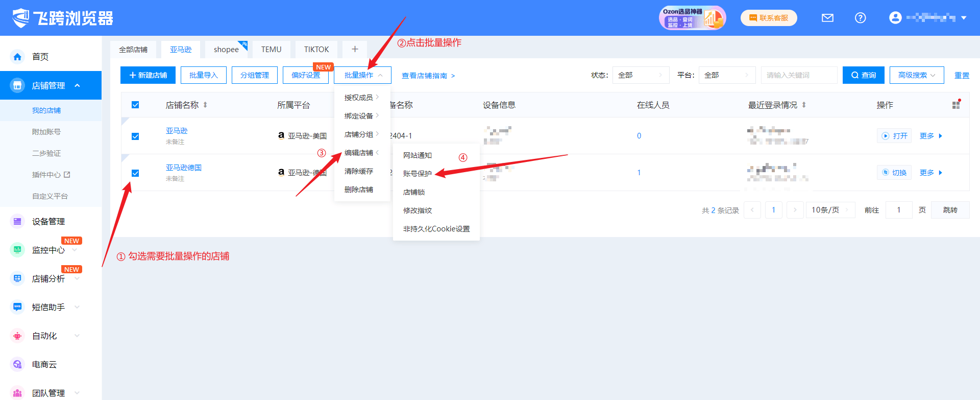
Task: Select 我的店铺 in sidebar
Action: pos(46,110)
